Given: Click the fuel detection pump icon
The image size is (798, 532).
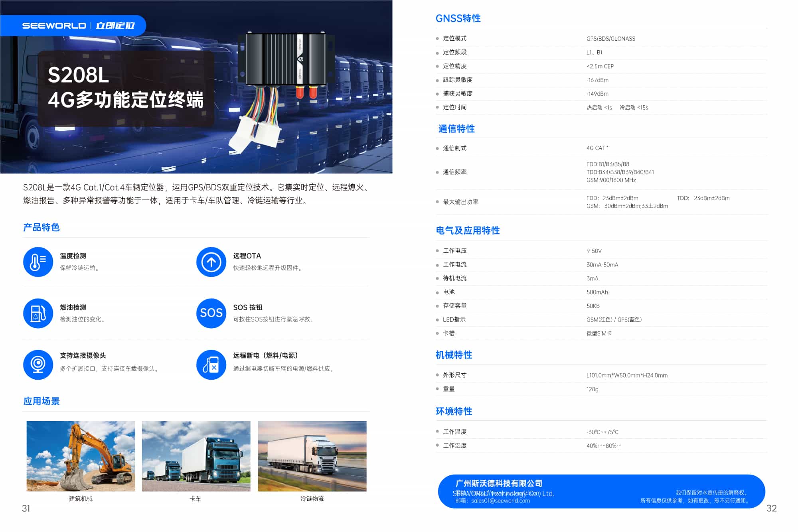Looking at the screenshot, I should pos(38,313).
